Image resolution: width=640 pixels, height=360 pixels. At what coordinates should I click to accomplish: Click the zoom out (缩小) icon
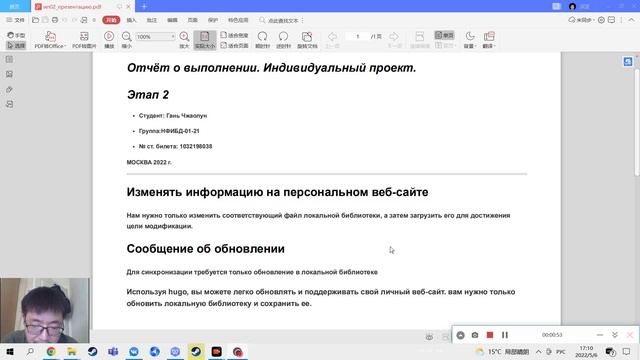coord(127,40)
